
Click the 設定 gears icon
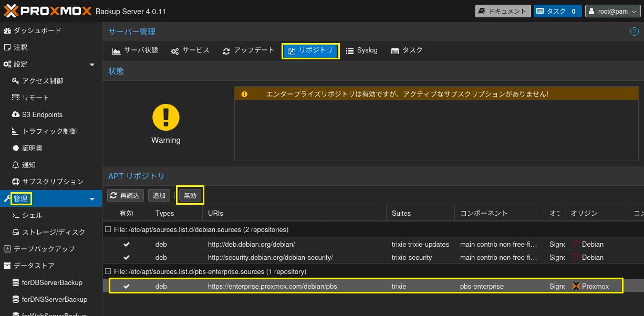[7, 64]
